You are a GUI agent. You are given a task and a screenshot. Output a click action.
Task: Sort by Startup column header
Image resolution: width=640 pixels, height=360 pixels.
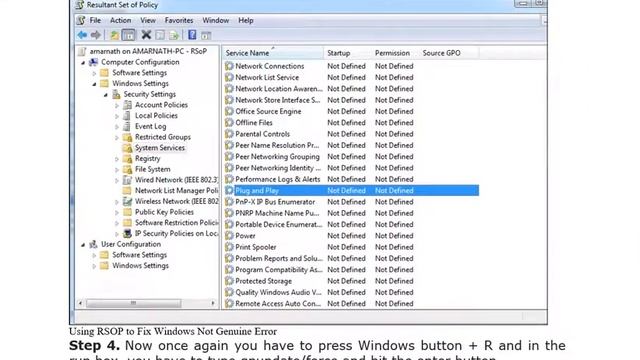pyautogui.click(x=347, y=53)
